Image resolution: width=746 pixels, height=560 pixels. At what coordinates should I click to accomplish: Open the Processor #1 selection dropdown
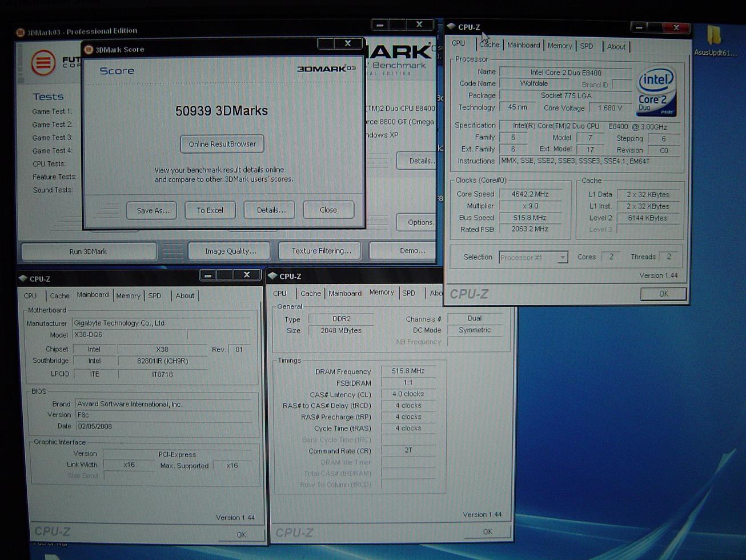(x=563, y=258)
